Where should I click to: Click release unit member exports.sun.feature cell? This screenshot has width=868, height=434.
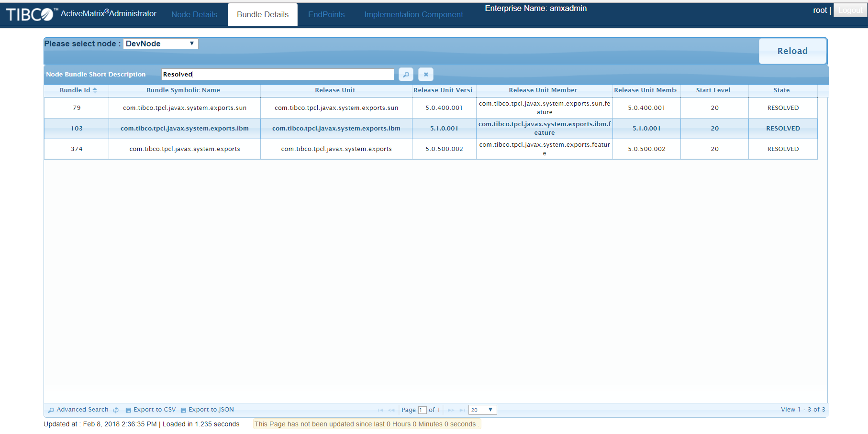[x=545, y=108]
